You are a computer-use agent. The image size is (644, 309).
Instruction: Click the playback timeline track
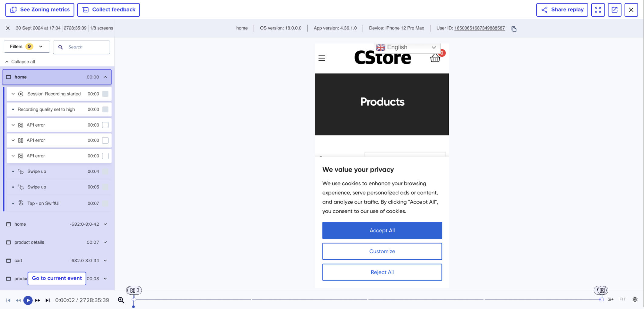point(367,299)
